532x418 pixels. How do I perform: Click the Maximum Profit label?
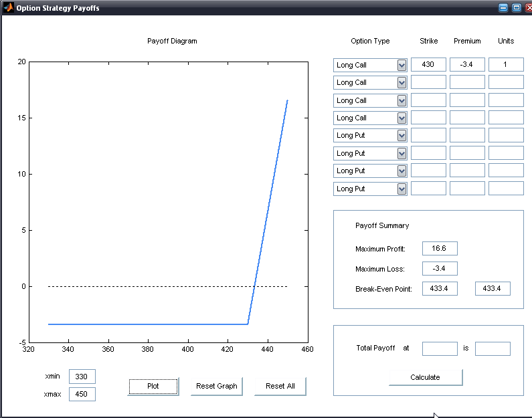click(380, 249)
